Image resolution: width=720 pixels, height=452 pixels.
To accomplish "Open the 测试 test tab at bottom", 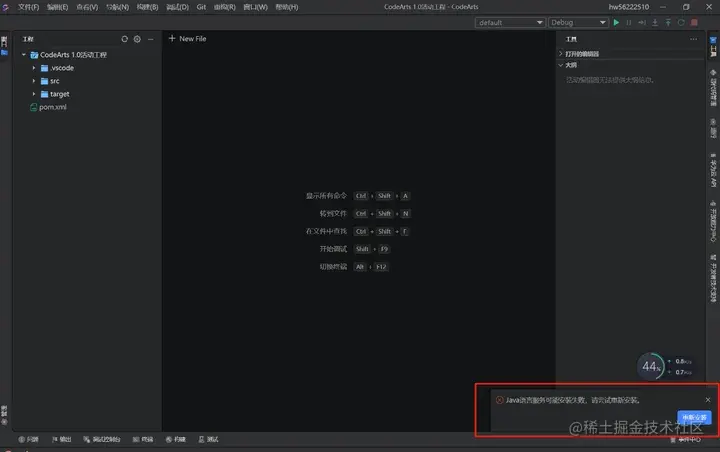I will [208, 440].
